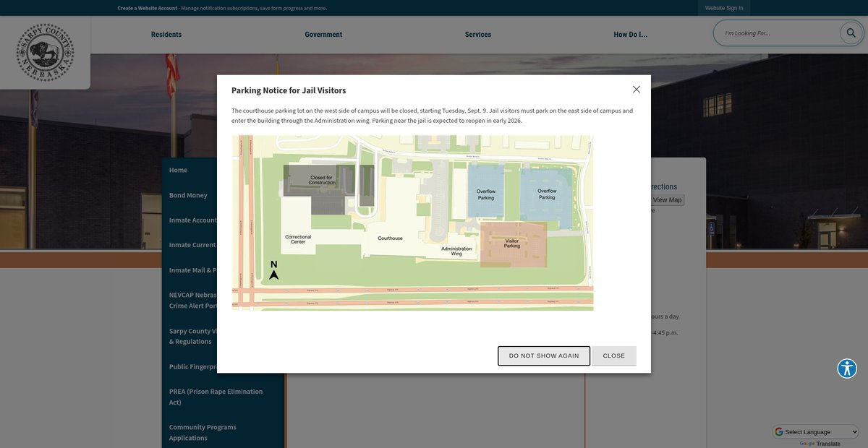The width and height of the screenshot is (868, 448).
Task: Expand the How Do I... menu
Action: click(x=630, y=35)
